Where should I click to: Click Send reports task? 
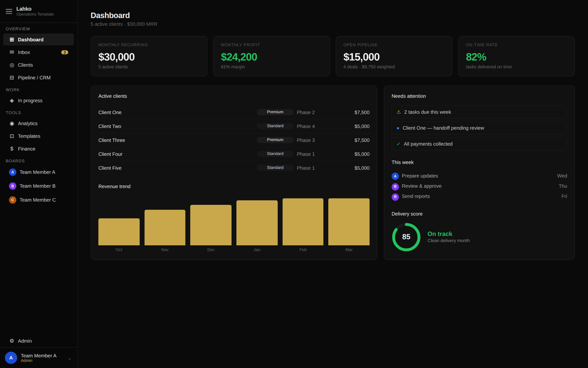(x=479, y=196)
